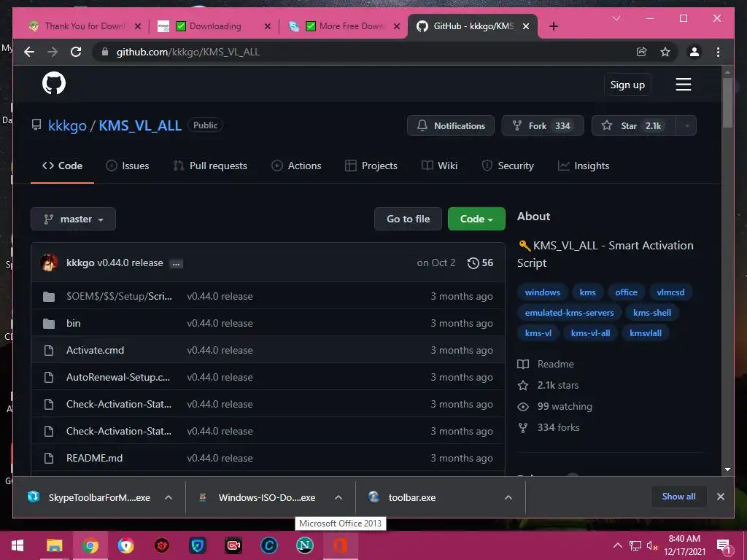
Task: Switch to 'More Free Downl' browser tab
Action: pyautogui.click(x=344, y=26)
